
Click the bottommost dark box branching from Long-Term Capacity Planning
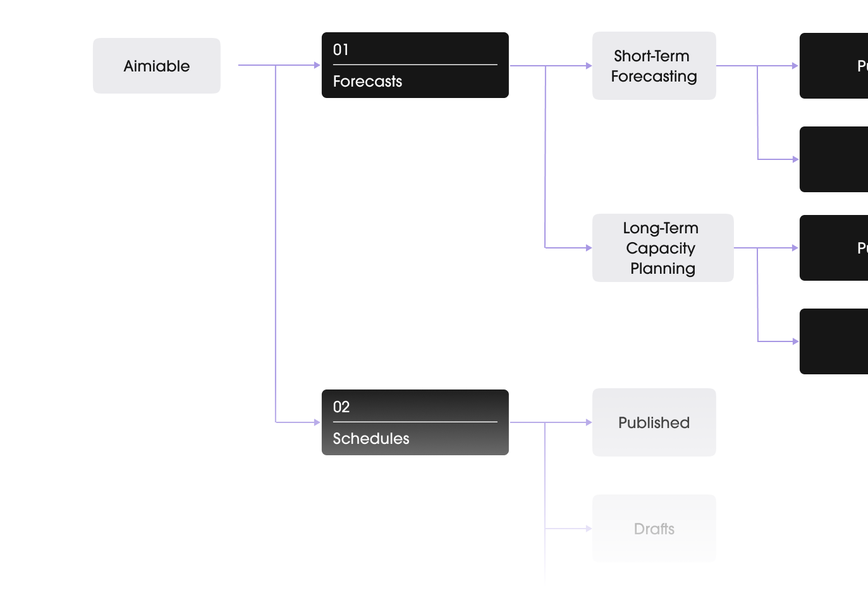(x=834, y=341)
